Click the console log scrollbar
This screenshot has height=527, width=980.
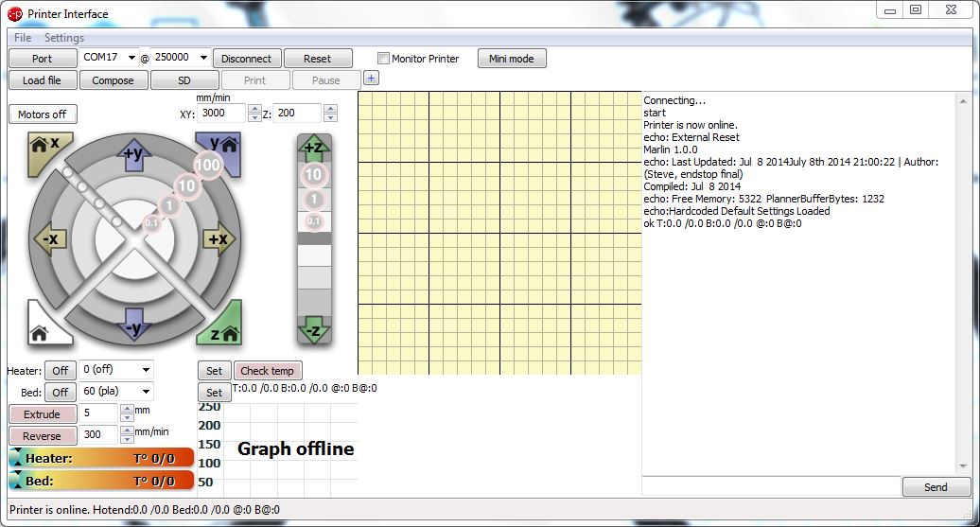tap(963, 283)
